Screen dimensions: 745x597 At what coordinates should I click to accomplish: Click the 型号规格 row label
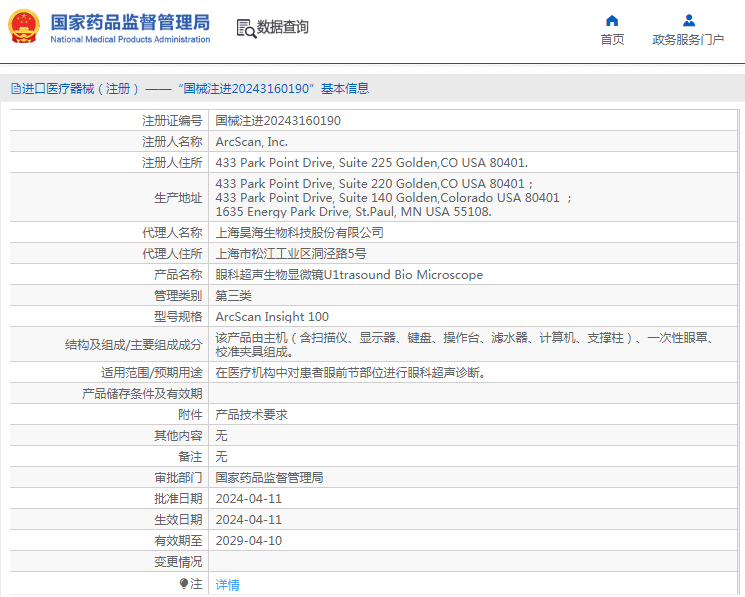tap(178, 316)
